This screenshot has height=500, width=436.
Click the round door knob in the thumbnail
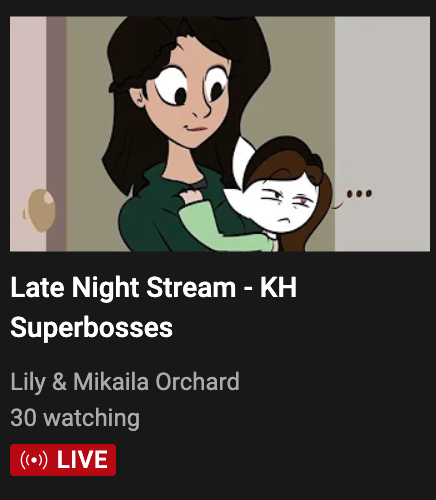click(39, 210)
